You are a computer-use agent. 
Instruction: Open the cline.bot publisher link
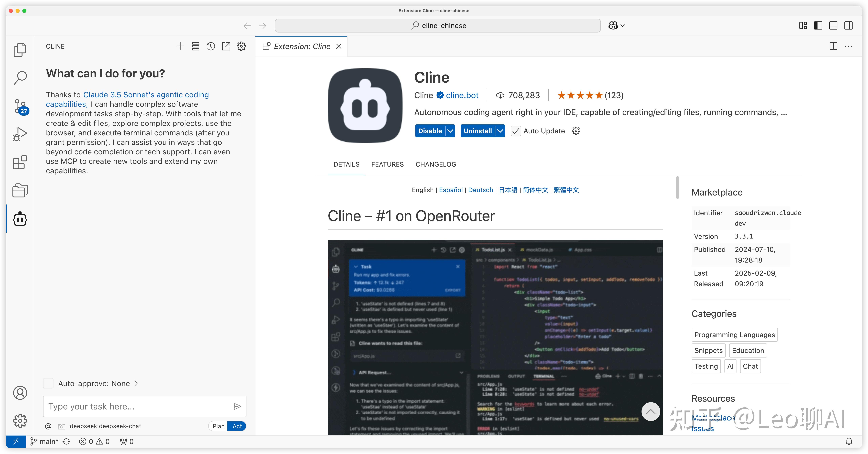point(462,95)
